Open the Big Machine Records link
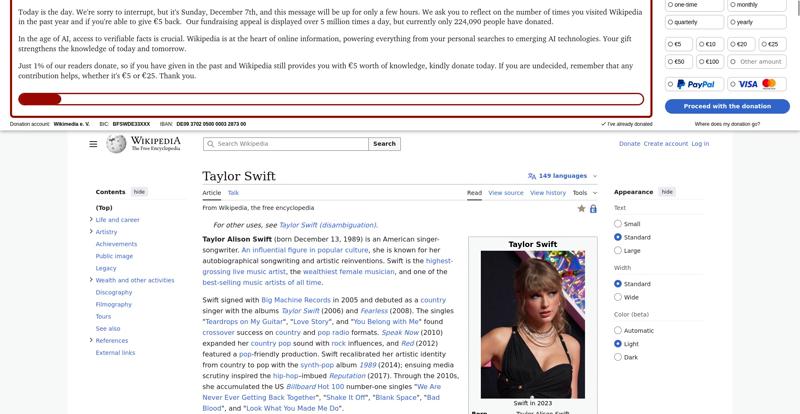The height and width of the screenshot is (414, 800). pyautogui.click(x=296, y=300)
